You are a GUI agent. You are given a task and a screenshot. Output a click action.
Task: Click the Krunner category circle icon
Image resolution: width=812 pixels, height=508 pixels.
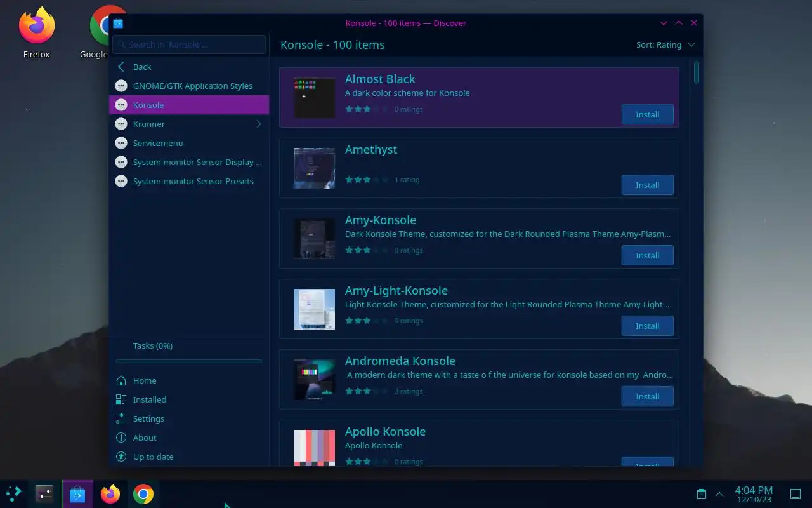click(x=121, y=124)
